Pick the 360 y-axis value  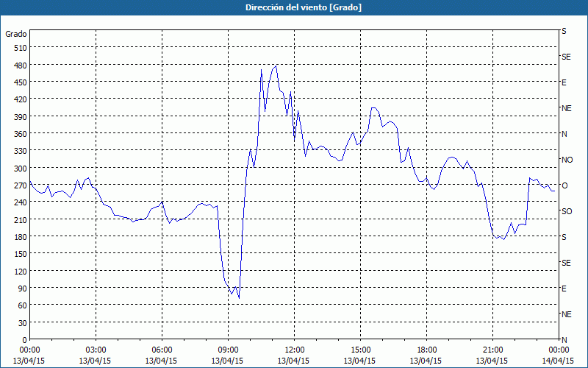21,134
